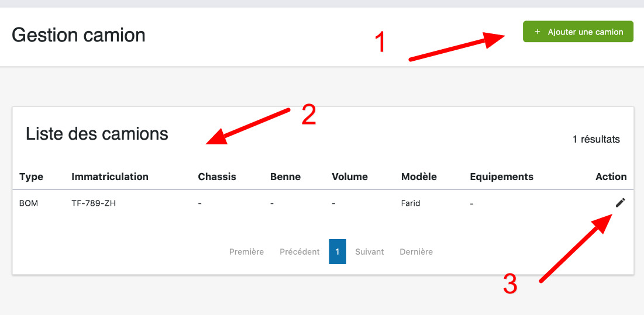Image resolution: width=644 pixels, height=315 pixels.
Task: Click the pencil edit icon for TF-789-ZH
Action: point(620,202)
